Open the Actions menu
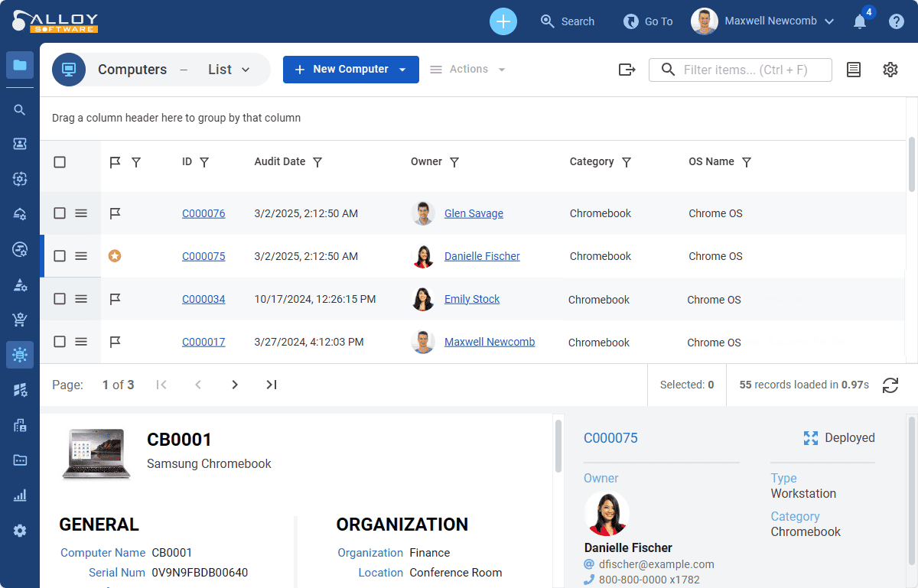Screen dimensions: 918x588 coord(468,70)
